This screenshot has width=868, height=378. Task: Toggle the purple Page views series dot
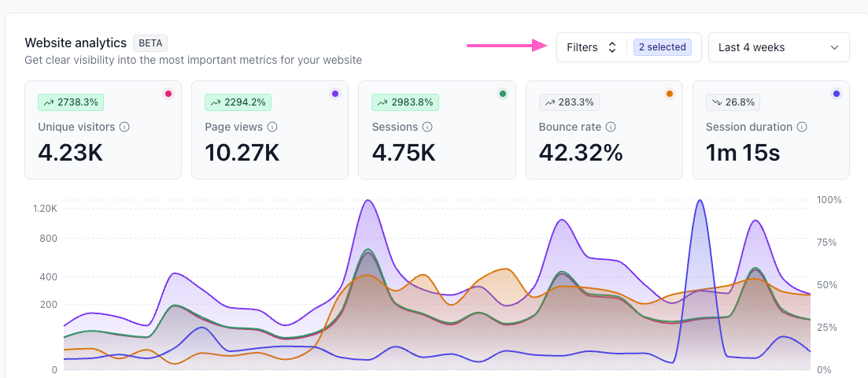point(335,94)
